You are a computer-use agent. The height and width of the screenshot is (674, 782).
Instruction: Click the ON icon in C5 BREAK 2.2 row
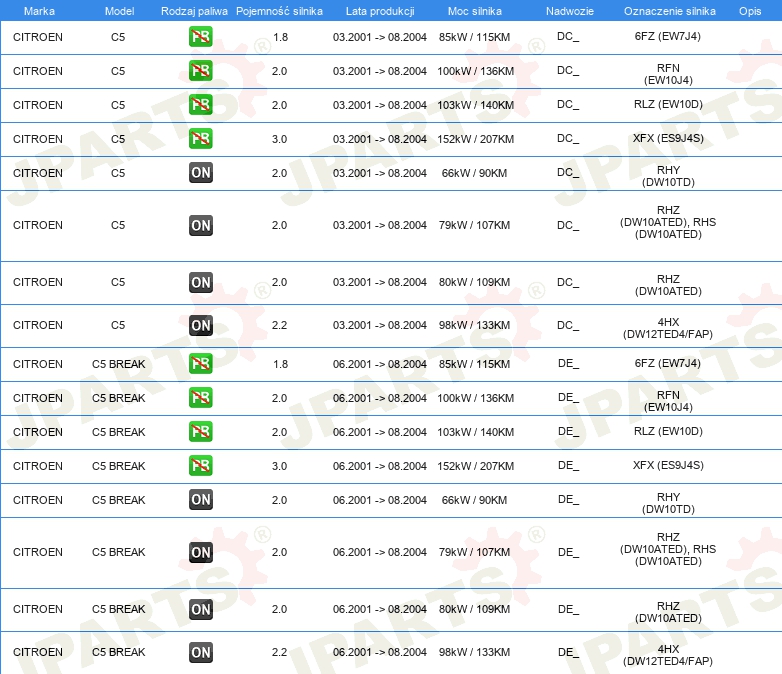pos(201,653)
